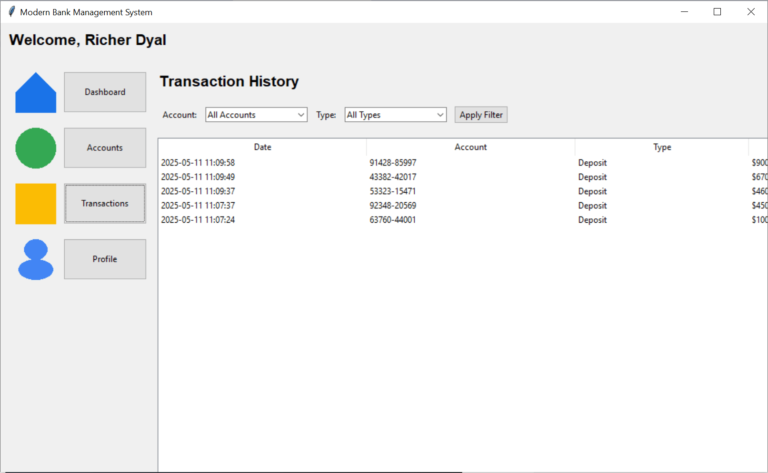Sort by the Account column header
The height and width of the screenshot is (473, 768).
click(471, 147)
